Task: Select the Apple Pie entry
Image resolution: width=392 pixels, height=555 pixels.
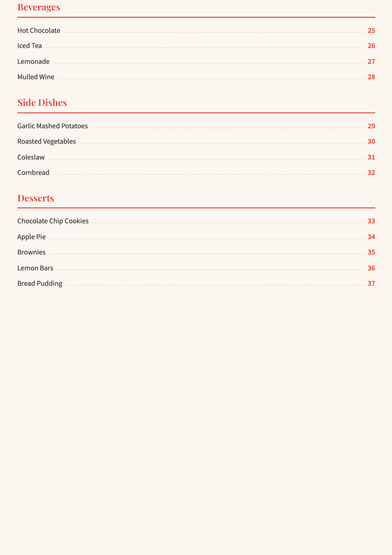Action: click(196, 237)
